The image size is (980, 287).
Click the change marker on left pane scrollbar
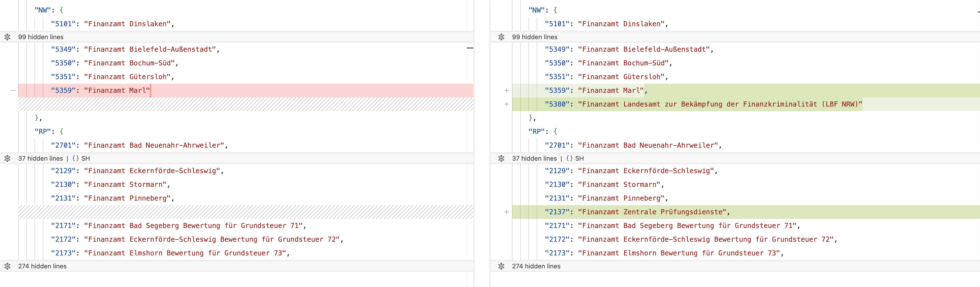coord(470,48)
